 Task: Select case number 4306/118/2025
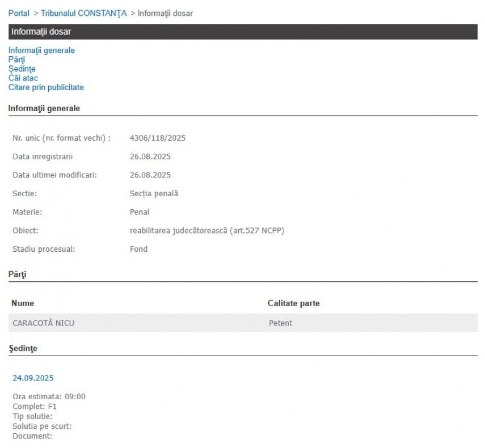(158, 138)
